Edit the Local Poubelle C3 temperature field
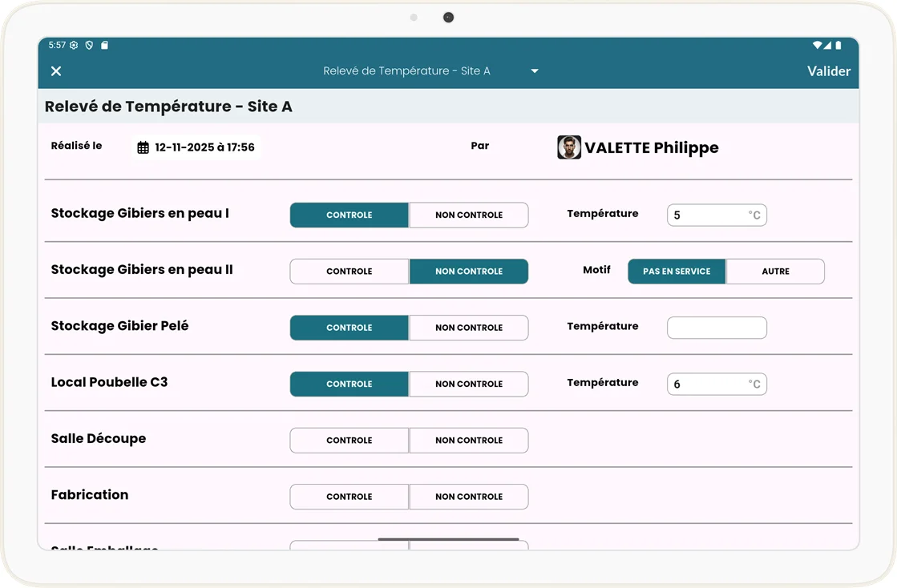 point(717,384)
